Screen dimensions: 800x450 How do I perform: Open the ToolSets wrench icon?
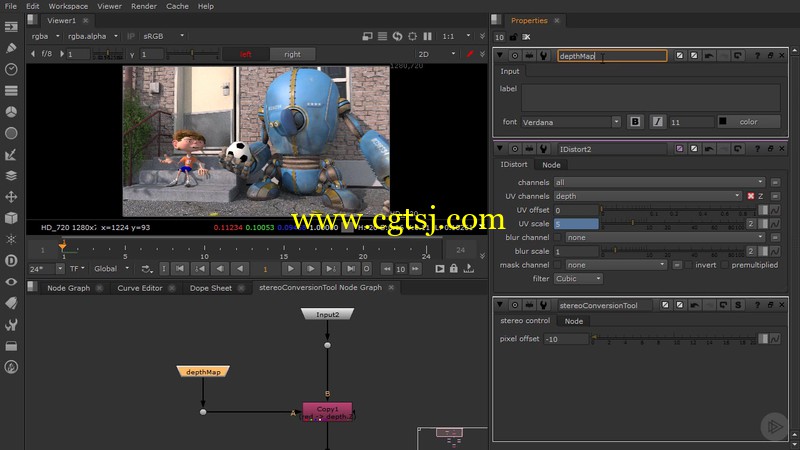(x=11, y=324)
